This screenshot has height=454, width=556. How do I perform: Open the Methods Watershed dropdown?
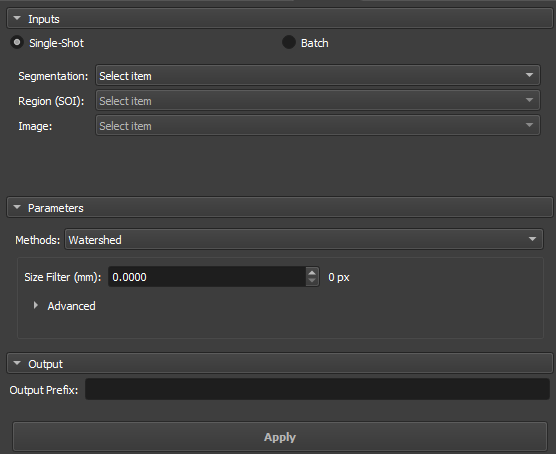pyautogui.click(x=304, y=239)
